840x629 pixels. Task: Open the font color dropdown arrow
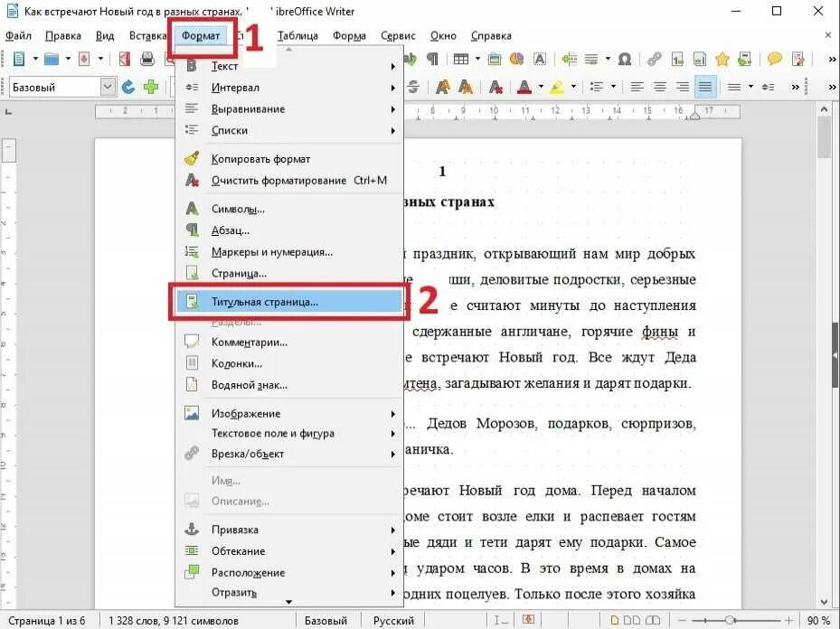click(x=541, y=86)
